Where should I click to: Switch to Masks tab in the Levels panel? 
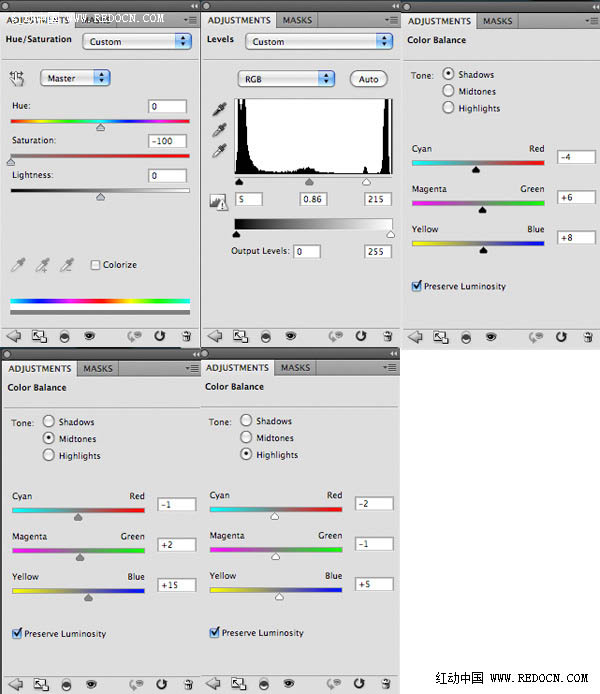[297, 20]
